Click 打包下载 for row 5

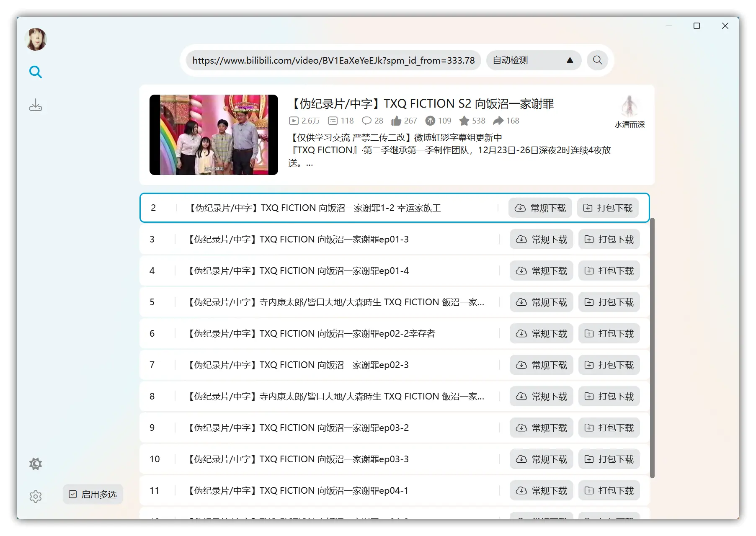pyautogui.click(x=609, y=302)
